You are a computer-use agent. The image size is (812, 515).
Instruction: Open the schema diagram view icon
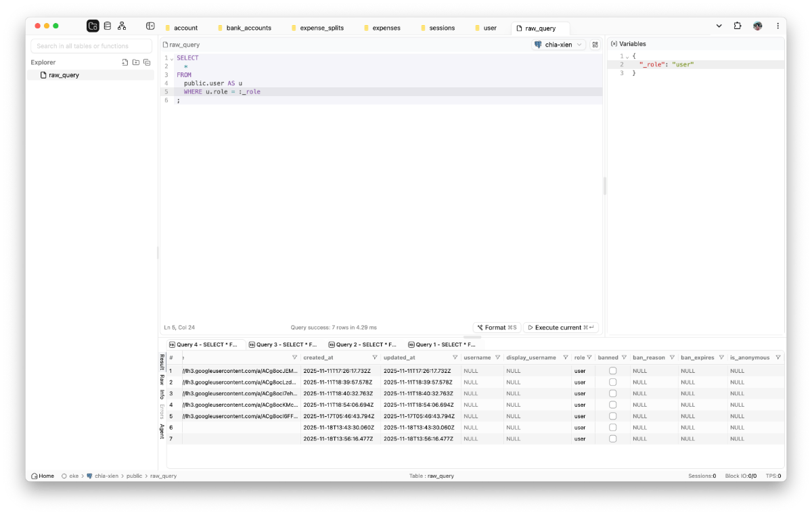[x=122, y=25]
